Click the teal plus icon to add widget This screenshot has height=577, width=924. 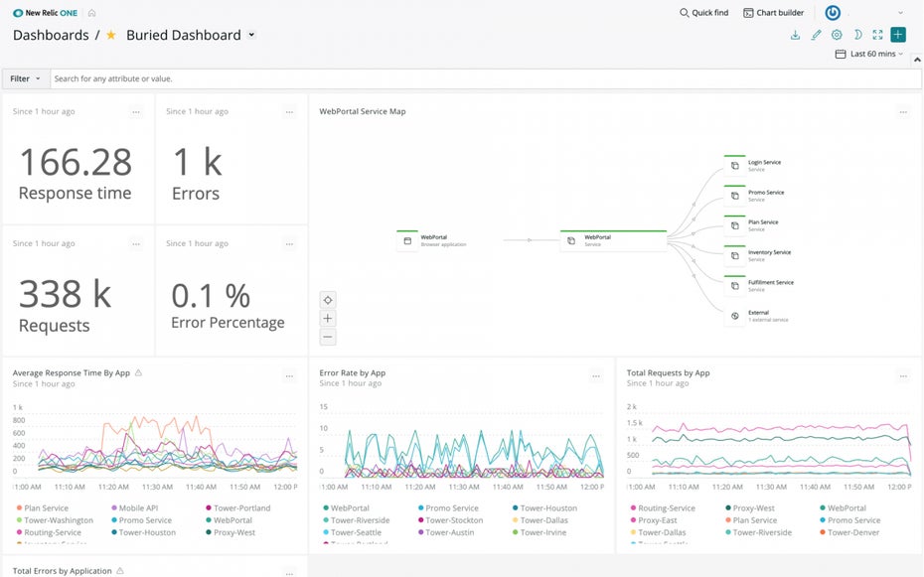coord(898,34)
